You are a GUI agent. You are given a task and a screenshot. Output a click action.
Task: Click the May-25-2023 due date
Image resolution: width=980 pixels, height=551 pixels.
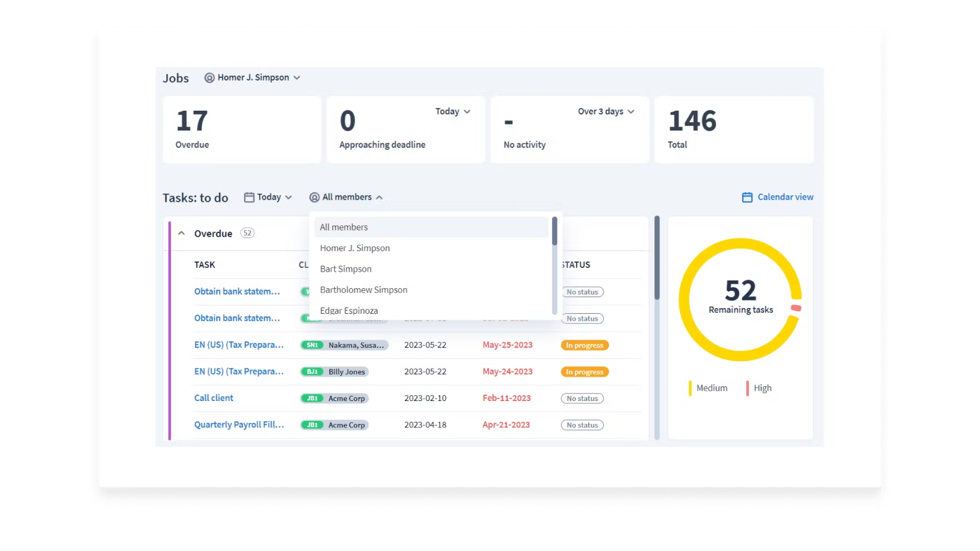507,345
